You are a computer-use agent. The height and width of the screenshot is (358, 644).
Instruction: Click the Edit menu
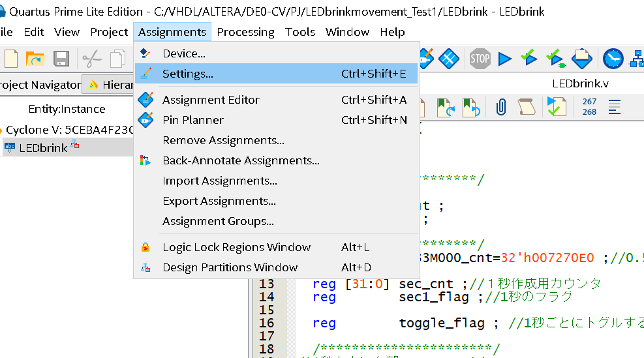click(34, 32)
